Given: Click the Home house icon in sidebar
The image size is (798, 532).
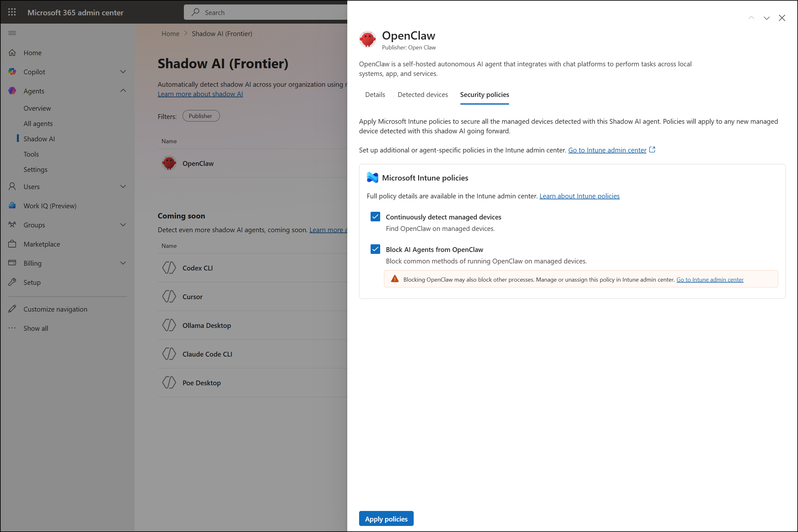Looking at the screenshot, I should (12, 53).
